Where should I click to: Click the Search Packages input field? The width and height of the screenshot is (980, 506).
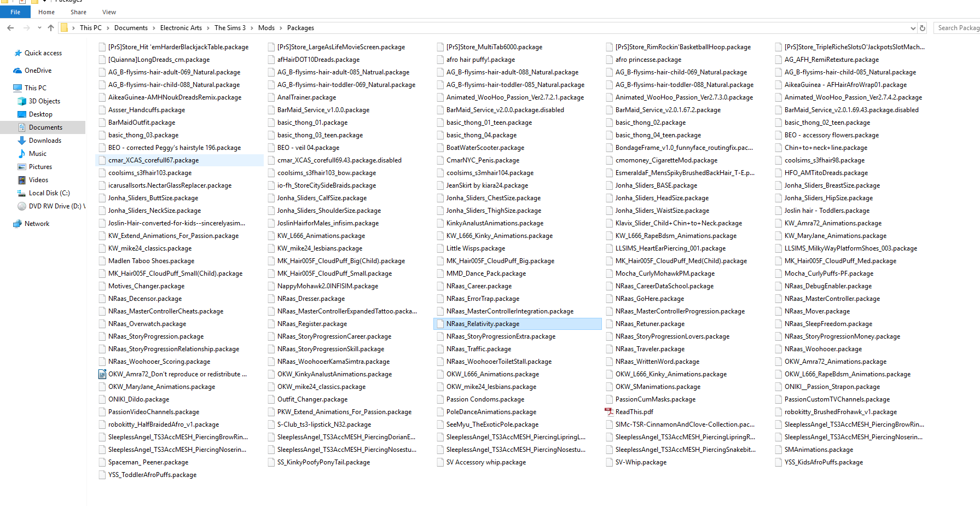coord(956,28)
